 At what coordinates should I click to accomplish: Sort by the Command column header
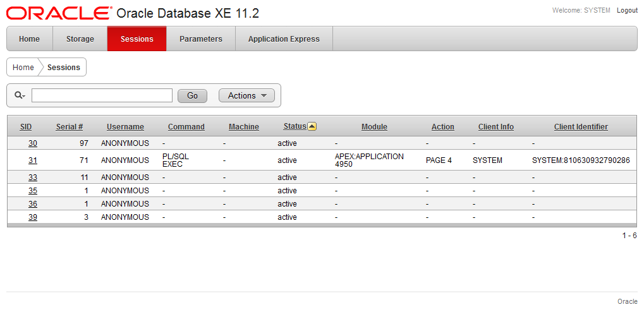click(x=186, y=127)
